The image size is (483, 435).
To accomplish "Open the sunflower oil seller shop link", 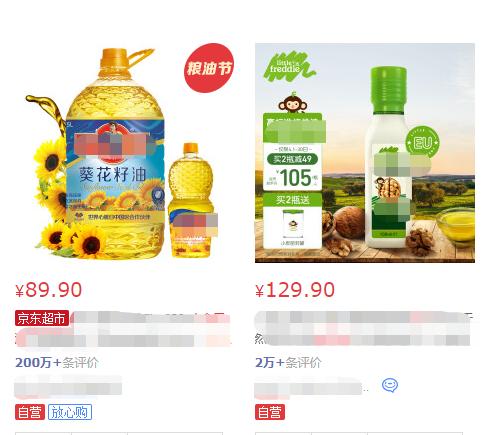I will tap(68, 387).
